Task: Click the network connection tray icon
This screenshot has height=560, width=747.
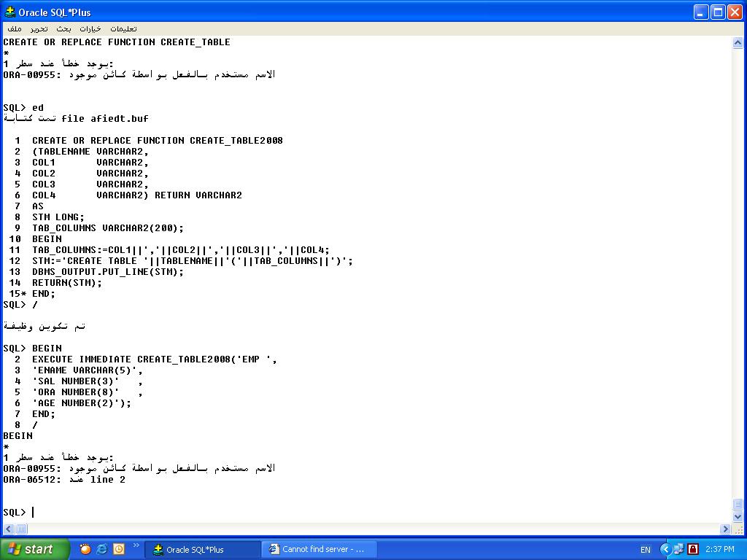Action: coord(678,549)
